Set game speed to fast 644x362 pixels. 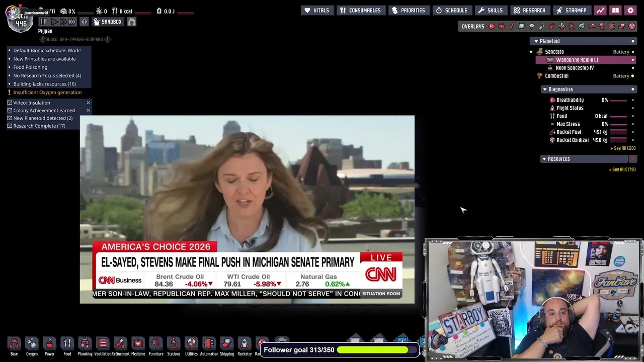pos(63,22)
